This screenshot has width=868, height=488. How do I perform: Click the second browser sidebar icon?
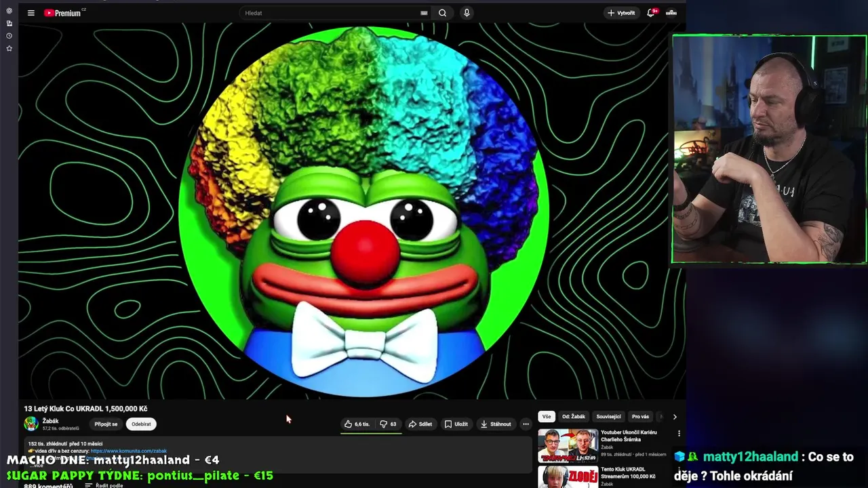9,23
